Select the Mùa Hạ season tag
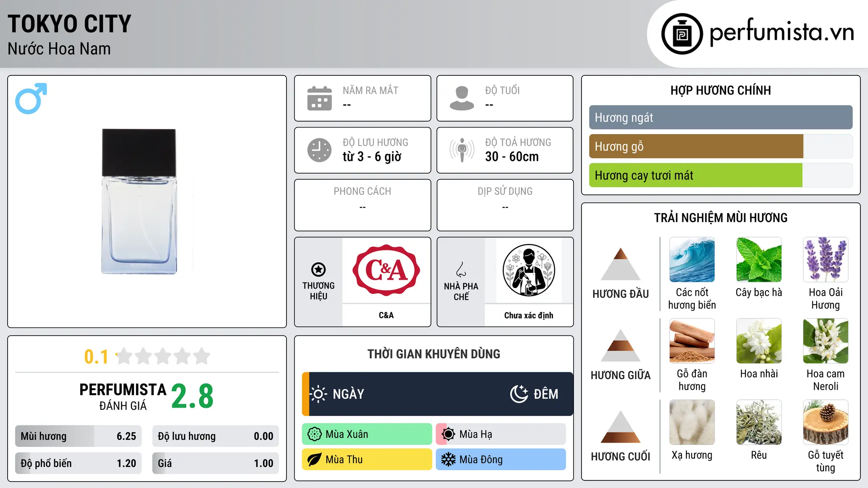This screenshot has height=488, width=868. coord(501,434)
